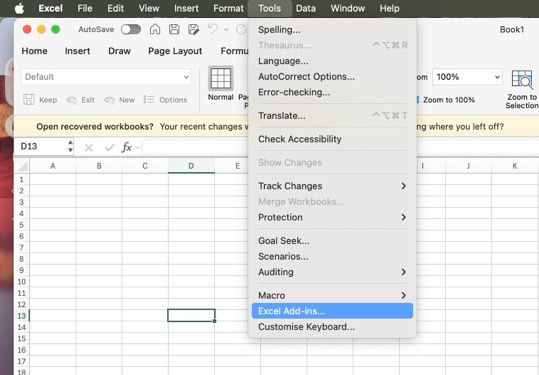Select row 5 header
The image size is (539, 375).
pos(22,225)
